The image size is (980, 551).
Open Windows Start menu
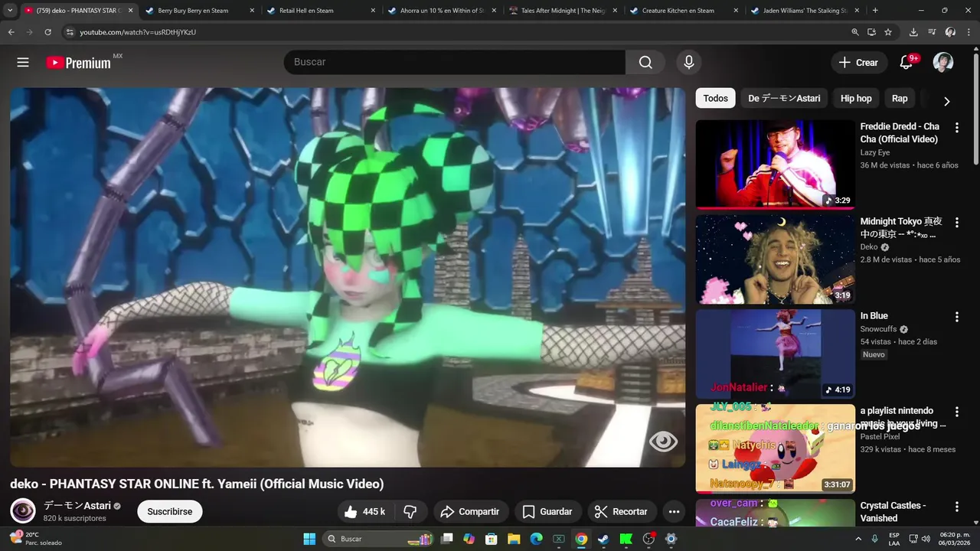[309, 539]
